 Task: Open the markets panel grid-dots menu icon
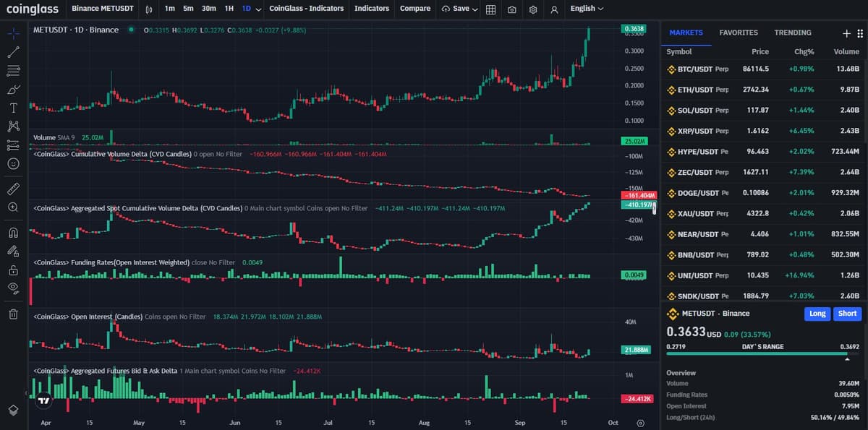pos(859,33)
